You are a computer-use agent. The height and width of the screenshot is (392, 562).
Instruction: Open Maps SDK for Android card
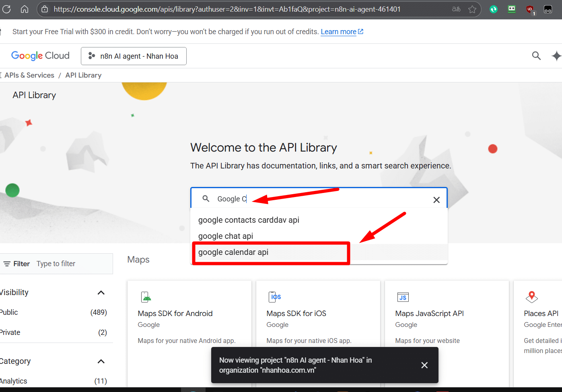[x=189, y=334]
